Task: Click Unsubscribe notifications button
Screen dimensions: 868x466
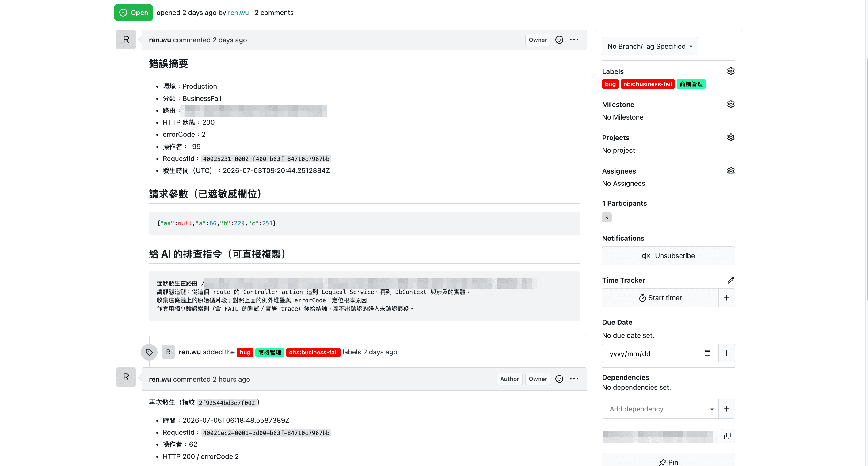Action: [668, 256]
